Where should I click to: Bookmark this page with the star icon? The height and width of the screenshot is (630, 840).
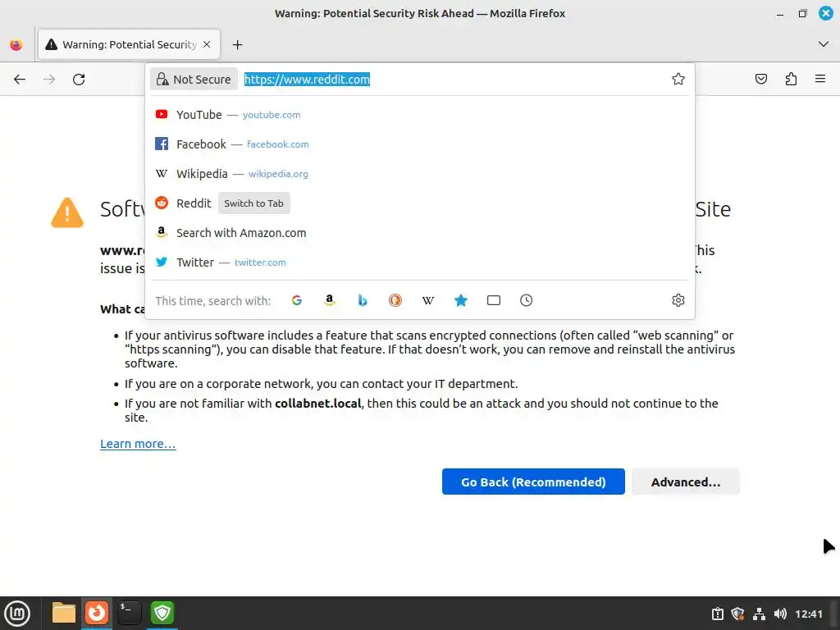click(678, 80)
